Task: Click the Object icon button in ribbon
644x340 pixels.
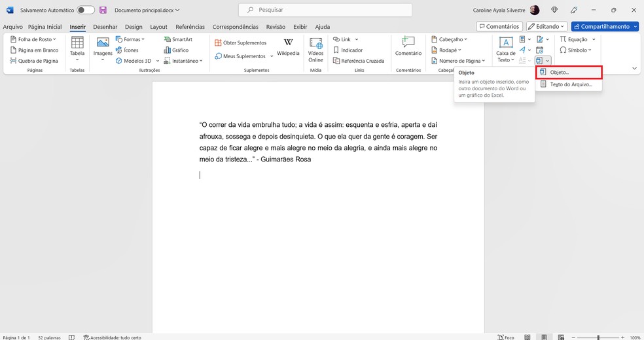Action: [x=539, y=61]
